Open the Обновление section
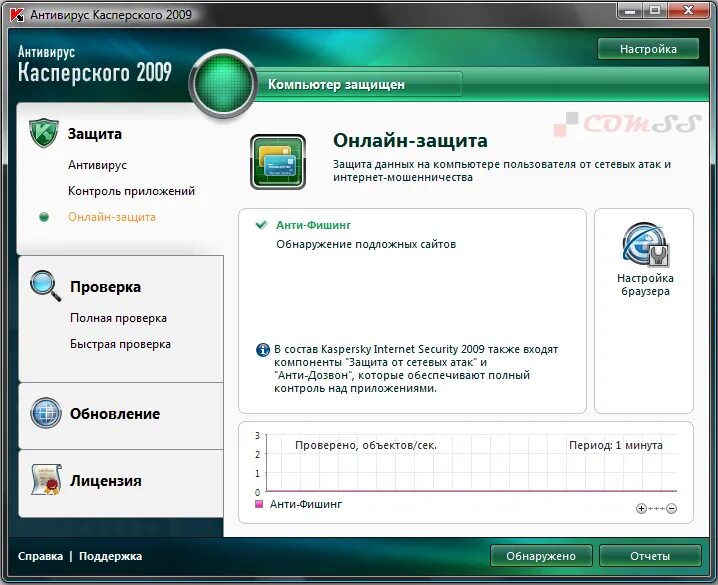The height and width of the screenshot is (585, 718). [x=115, y=414]
